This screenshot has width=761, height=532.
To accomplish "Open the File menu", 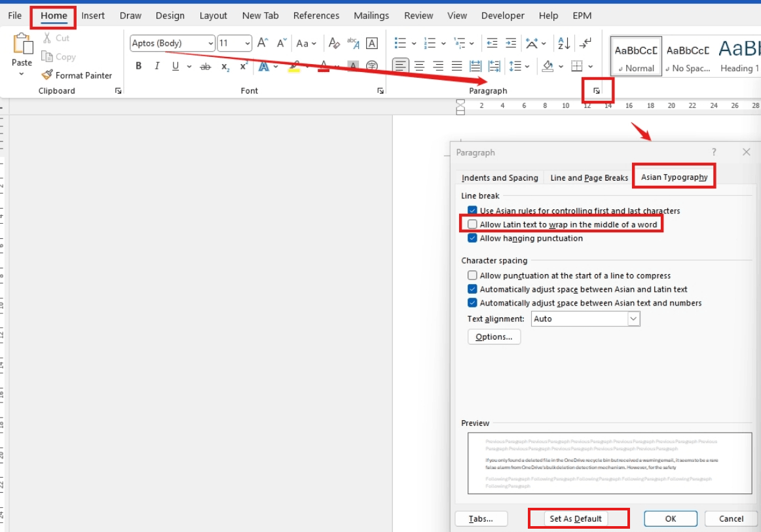I will pos(15,16).
